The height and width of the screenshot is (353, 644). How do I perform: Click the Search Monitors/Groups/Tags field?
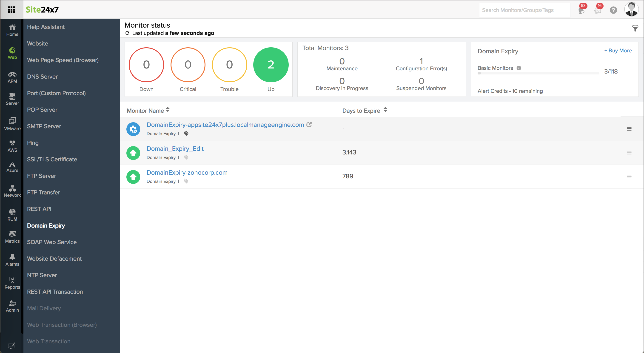pos(524,10)
